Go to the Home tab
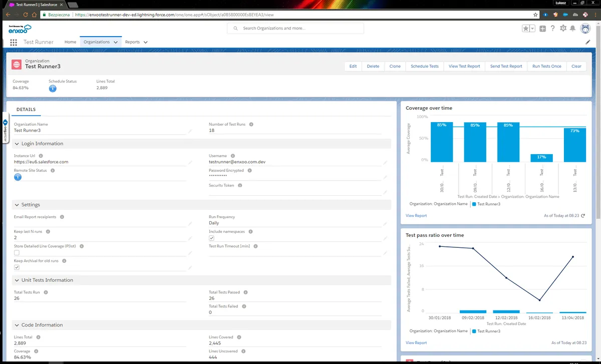 pyautogui.click(x=70, y=42)
